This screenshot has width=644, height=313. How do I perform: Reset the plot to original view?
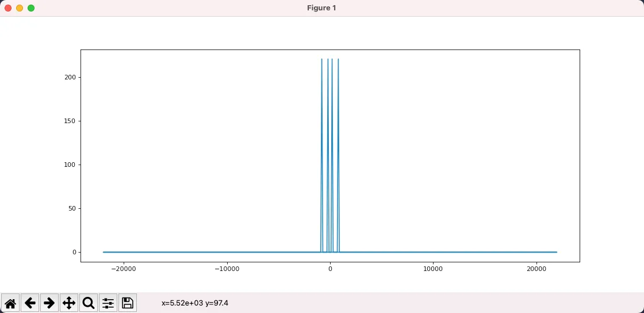(x=10, y=303)
